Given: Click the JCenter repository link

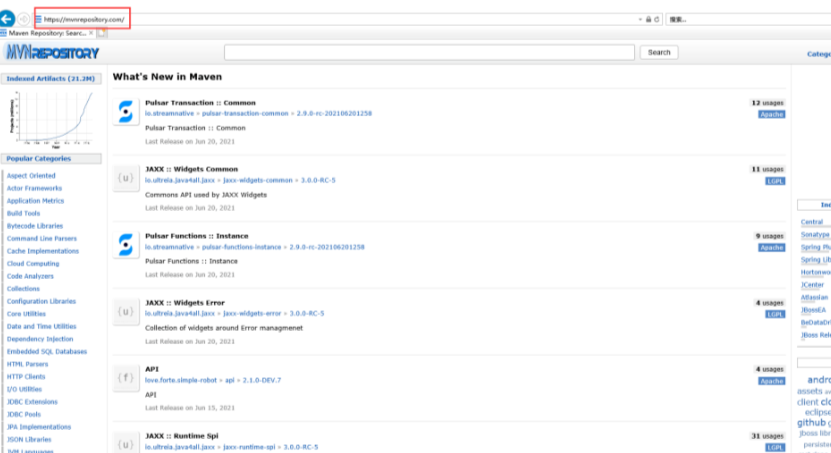Looking at the screenshot, I should [x=812, y=285].
